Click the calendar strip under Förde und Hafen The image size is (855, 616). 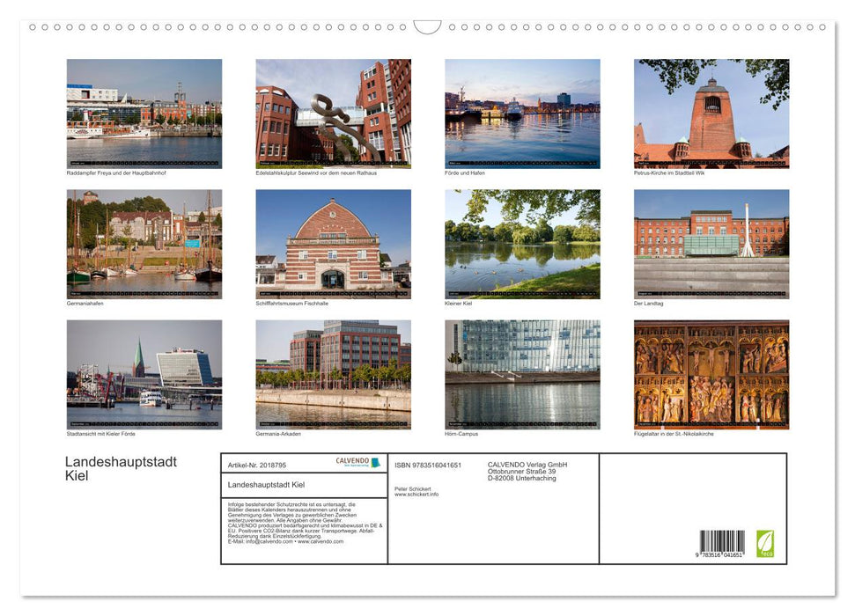pyautogui.click(x=522, y=161)
